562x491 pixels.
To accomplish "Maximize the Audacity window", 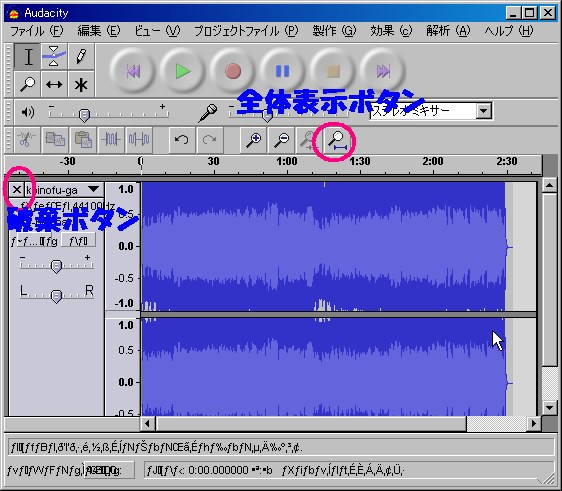I will pos(529,13).
